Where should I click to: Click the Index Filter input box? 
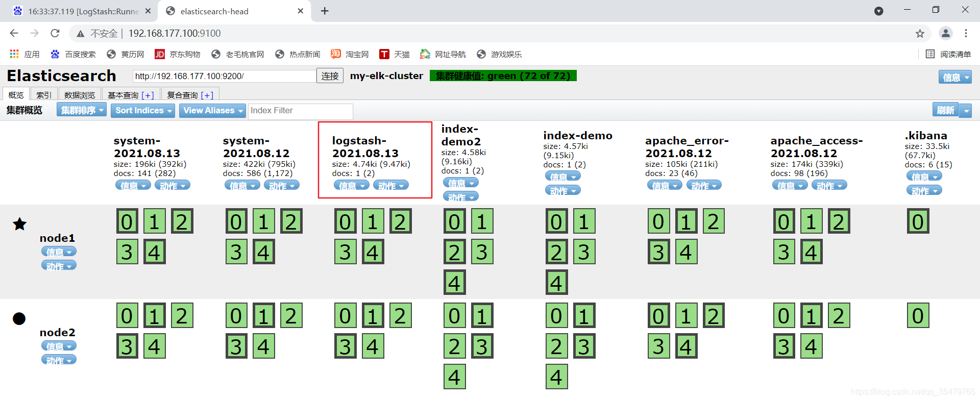(x=300, y=111)
